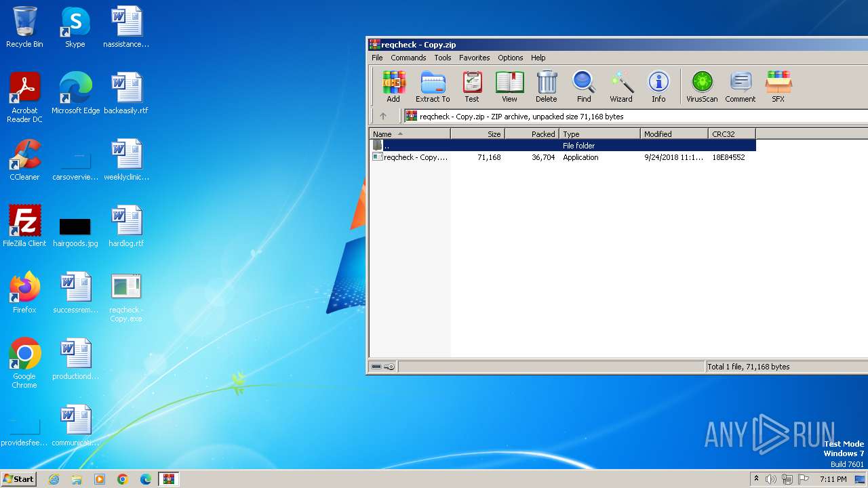Select the FileZilla Client desktop shortcut

click(x=24, y=226)
